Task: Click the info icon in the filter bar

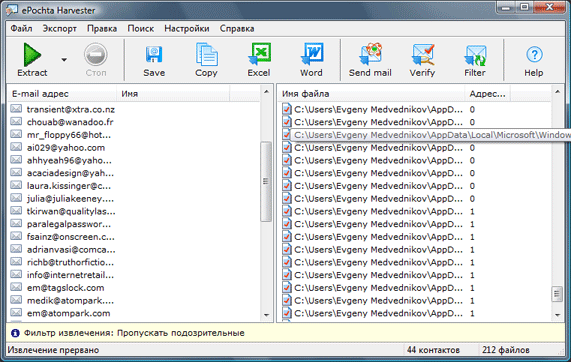Action: point(15,333)
